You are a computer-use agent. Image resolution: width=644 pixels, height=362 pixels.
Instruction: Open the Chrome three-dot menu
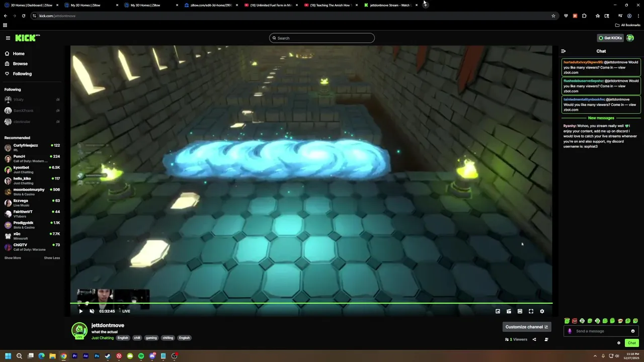click(x=638, y=16)
